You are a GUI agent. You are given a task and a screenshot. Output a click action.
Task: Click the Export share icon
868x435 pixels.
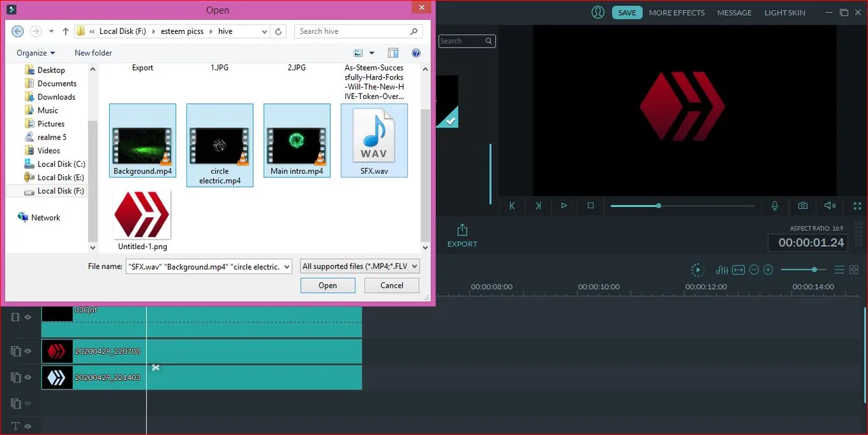(x=462, y=230)
